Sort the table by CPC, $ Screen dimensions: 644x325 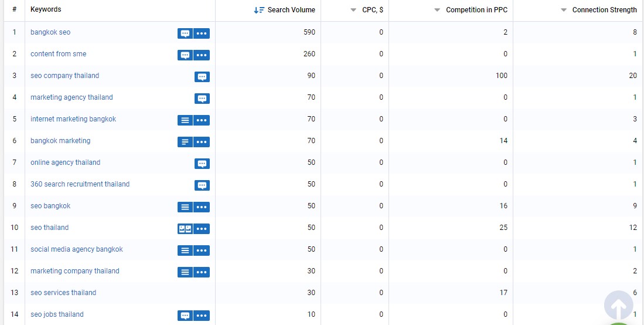click(366, 10)
